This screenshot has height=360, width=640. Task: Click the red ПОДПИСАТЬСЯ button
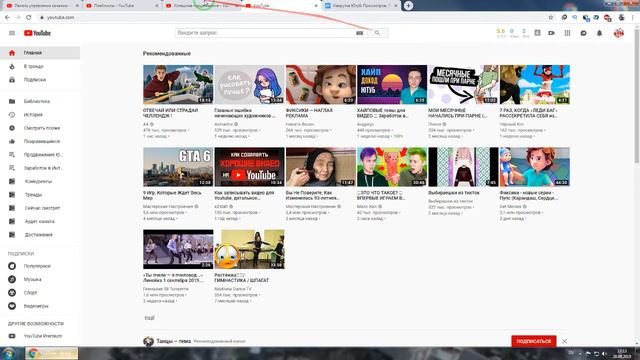click(x=533, y=341)
